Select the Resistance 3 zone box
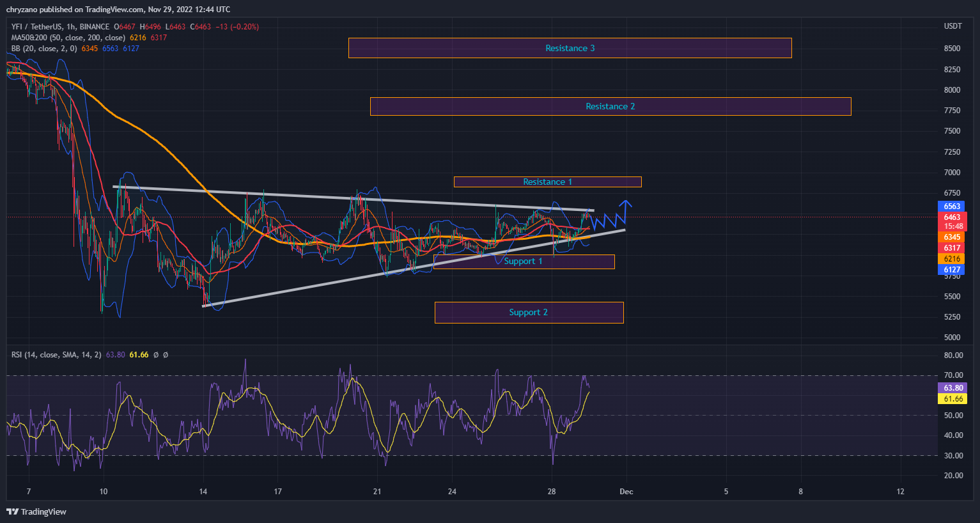 tap(569, 48)
